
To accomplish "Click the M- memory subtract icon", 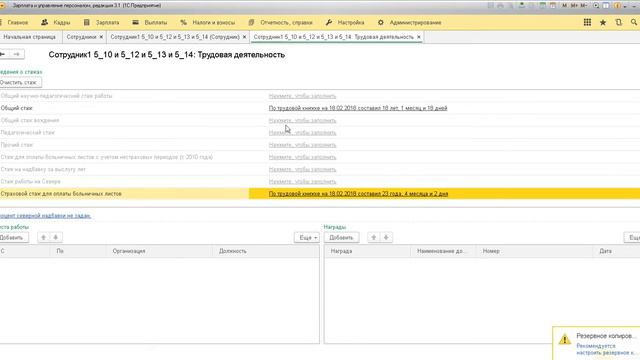I will tap(584, 5).
